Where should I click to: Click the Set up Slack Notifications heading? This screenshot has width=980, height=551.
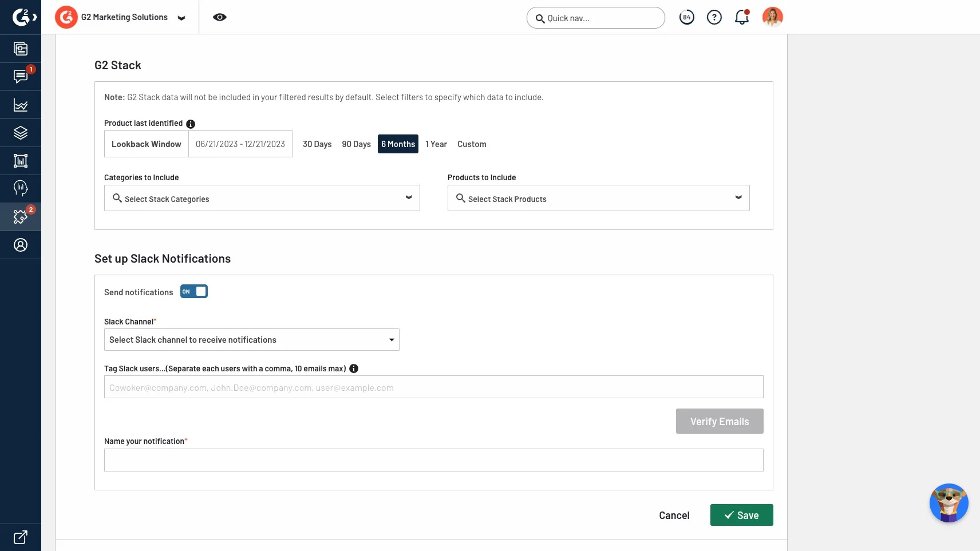[x=163, y=259]
